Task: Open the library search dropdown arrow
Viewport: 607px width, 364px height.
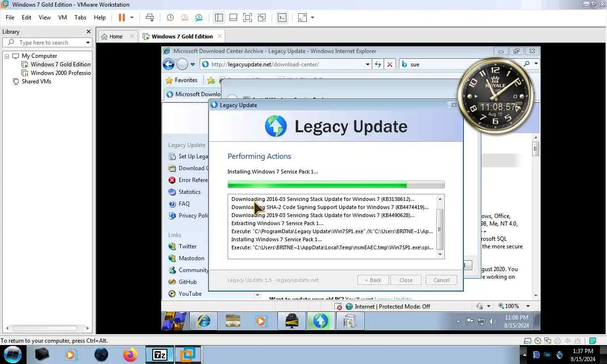Action: (88, 43)
